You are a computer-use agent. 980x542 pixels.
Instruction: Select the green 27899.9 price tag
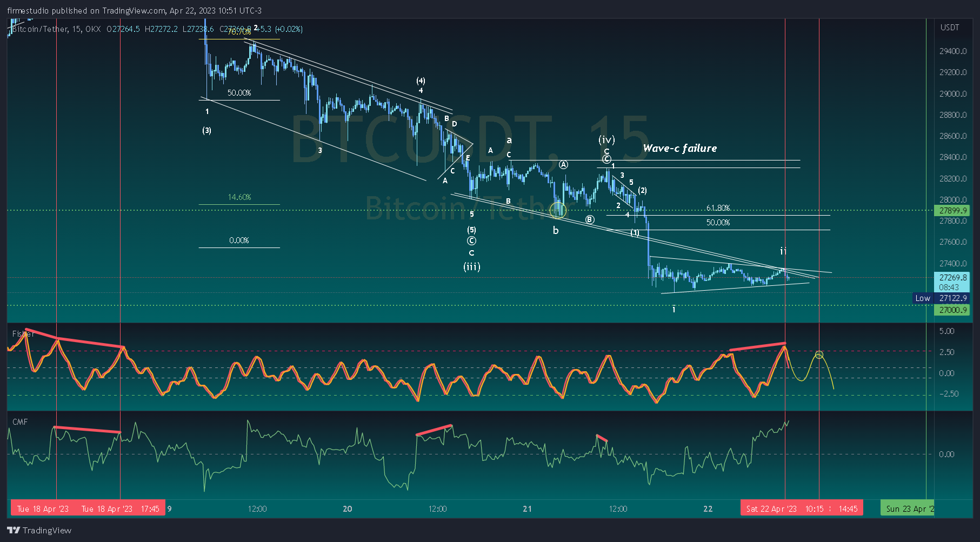(952, 211)
